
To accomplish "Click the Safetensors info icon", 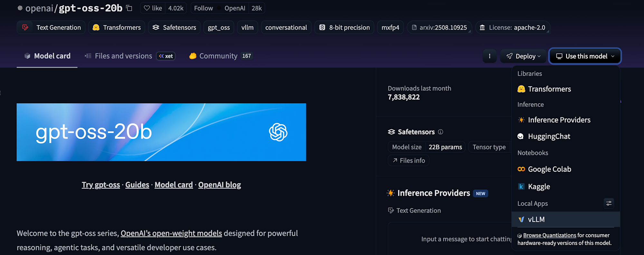I will (x=440, y=132).
